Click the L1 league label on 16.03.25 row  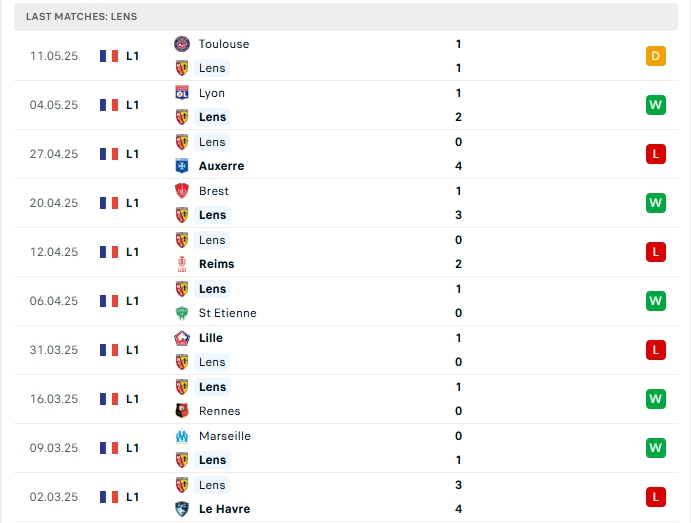pos(132,399)
